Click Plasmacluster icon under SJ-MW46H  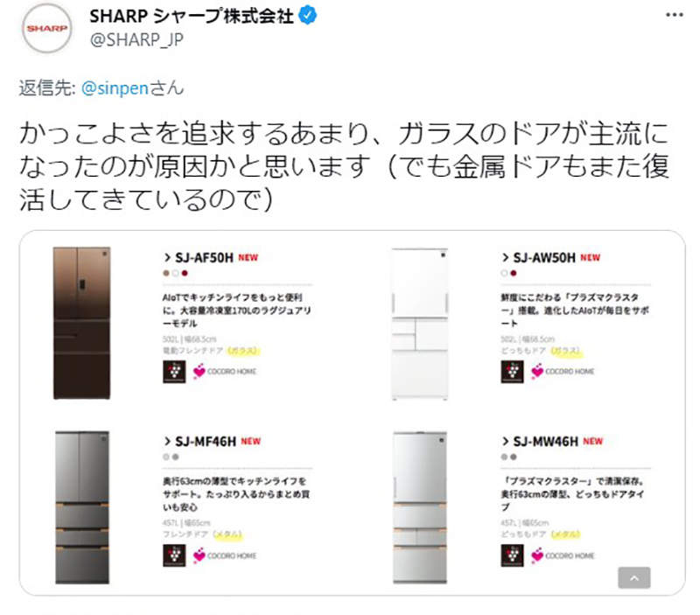coord(512,556)
